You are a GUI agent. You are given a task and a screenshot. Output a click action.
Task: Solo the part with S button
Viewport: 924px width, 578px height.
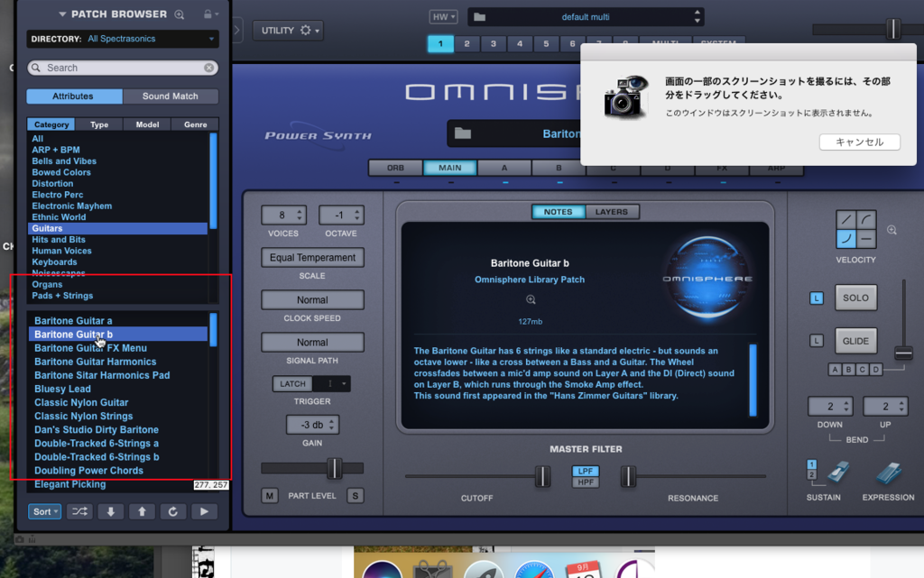point(355,496)
